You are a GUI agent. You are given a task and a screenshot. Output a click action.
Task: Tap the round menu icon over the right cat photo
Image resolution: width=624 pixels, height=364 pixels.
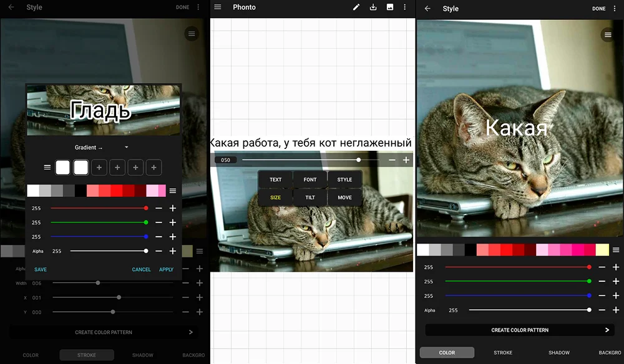pos(608,35)
